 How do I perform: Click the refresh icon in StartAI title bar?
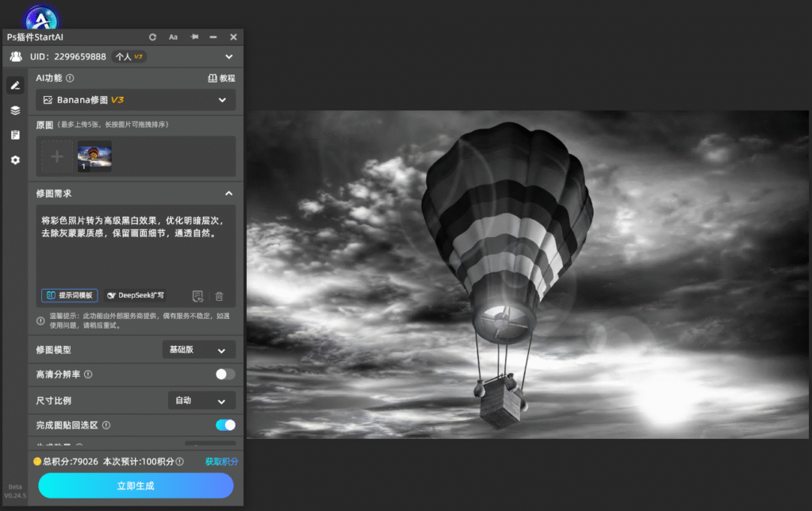tap(152, 37)
